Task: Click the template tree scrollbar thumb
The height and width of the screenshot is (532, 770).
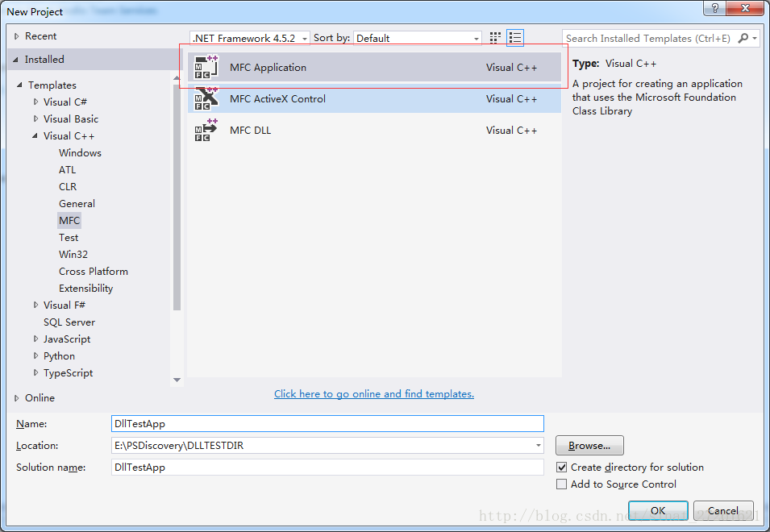Action: pyautogui.click(x=177, y=197)
